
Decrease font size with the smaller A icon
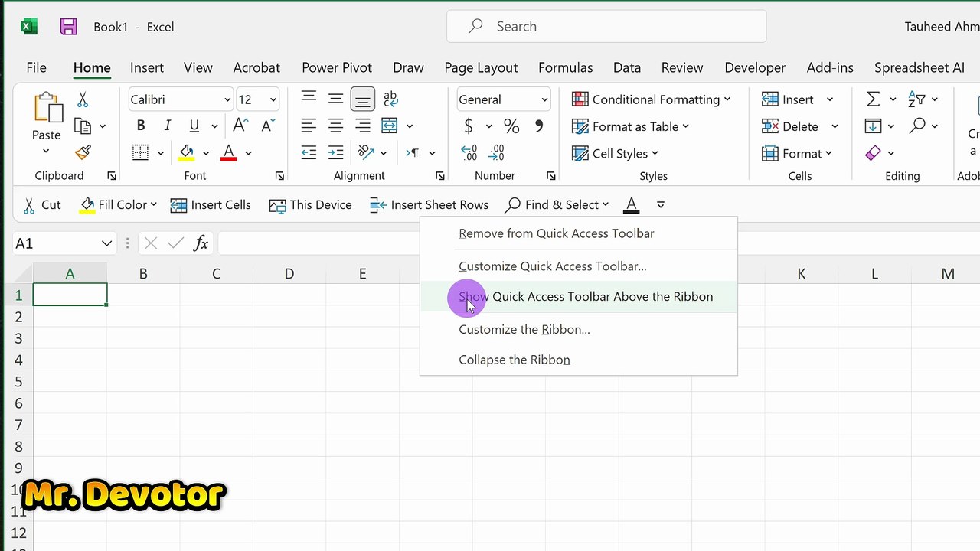coord(268,126)
